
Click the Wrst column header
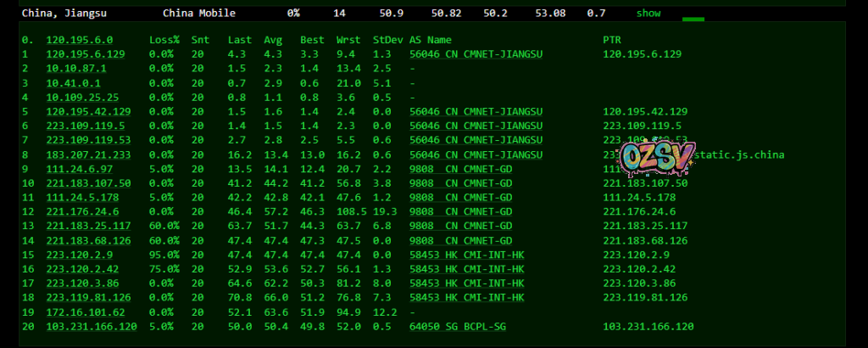(x=348, y=40)
